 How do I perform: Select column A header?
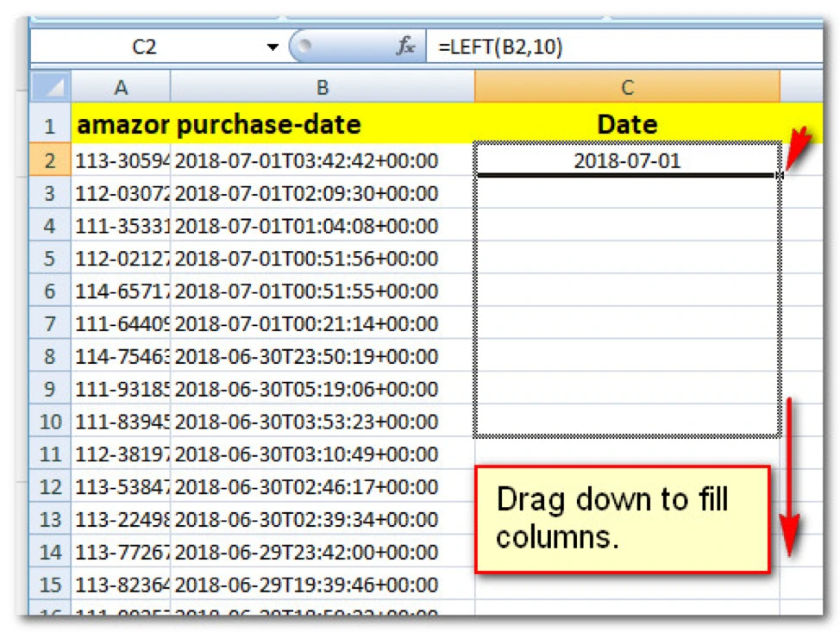pos(121,87)
